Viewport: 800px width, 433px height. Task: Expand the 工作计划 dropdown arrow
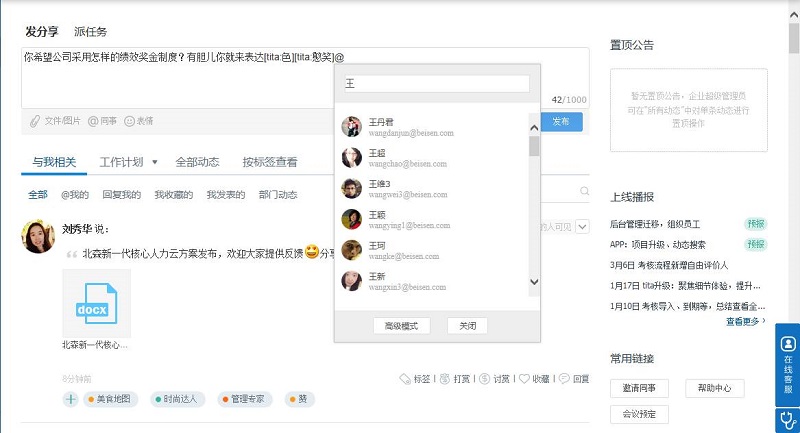[154, 161]
